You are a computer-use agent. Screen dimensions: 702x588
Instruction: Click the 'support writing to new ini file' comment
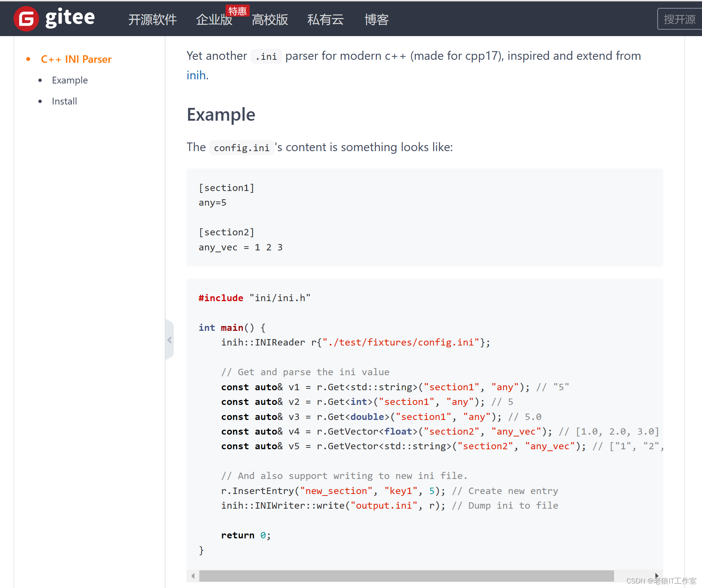click(x=344, y=476)
